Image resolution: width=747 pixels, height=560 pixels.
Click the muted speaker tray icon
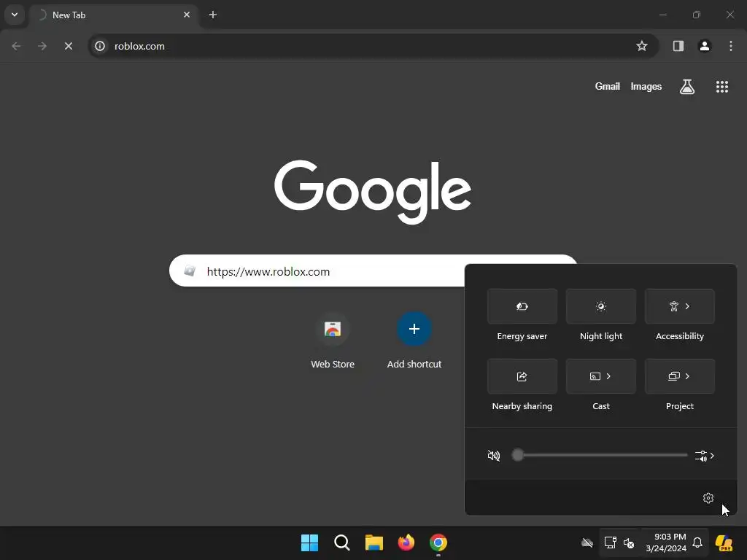[x=629, y=542]
